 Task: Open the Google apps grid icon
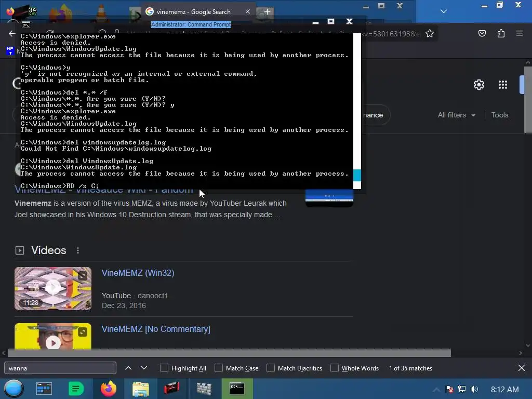tap(503, 85)
